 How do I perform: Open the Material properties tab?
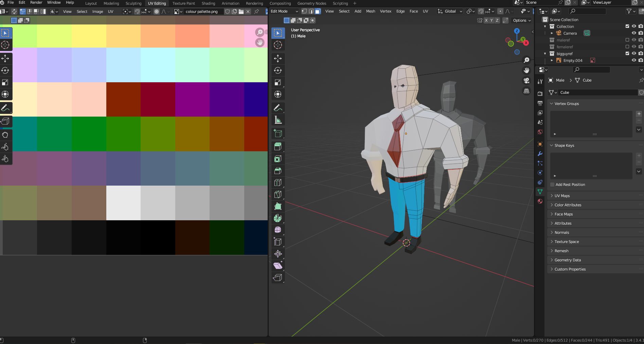[540, 201]
